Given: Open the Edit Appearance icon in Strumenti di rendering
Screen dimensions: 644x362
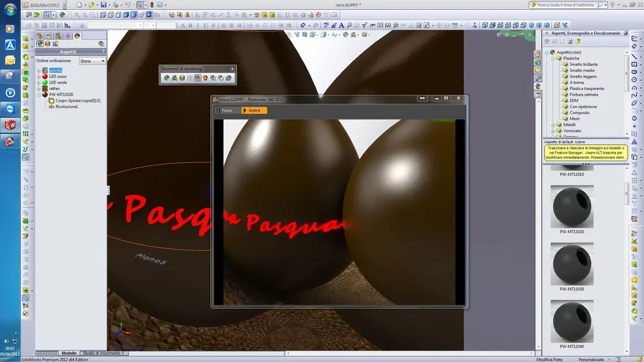Looking at the screenshot, I should tap(166, 77).
